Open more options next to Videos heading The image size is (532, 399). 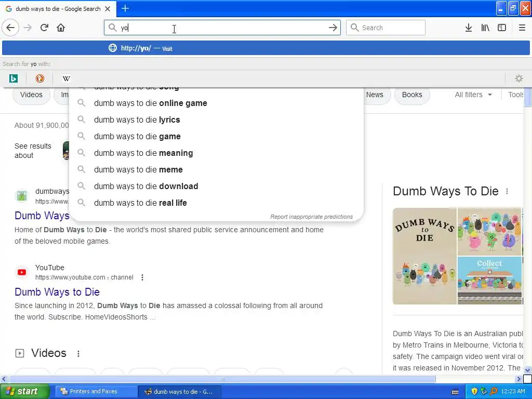pos(78,353)
